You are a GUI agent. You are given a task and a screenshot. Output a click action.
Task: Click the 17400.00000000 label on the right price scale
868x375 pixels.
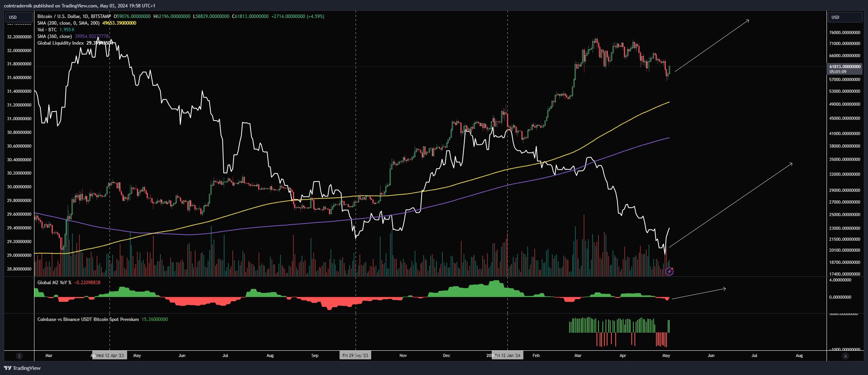[x=845, y=274]
